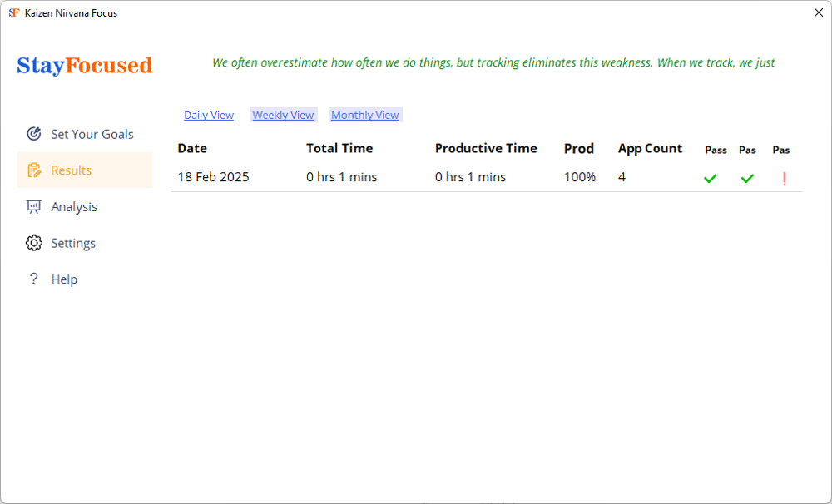
Task: Open the Analysis section
Action: pos(74,207)
